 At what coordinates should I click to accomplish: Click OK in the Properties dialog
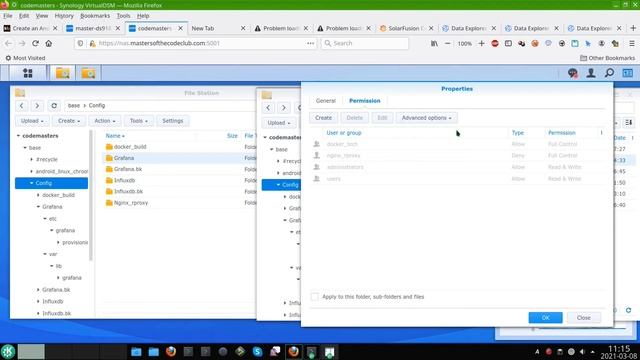click(x=545, y=318)
